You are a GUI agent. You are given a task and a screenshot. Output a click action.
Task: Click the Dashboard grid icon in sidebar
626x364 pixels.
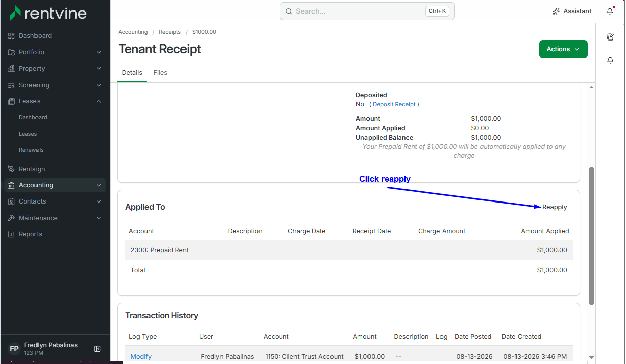(11, 36)
